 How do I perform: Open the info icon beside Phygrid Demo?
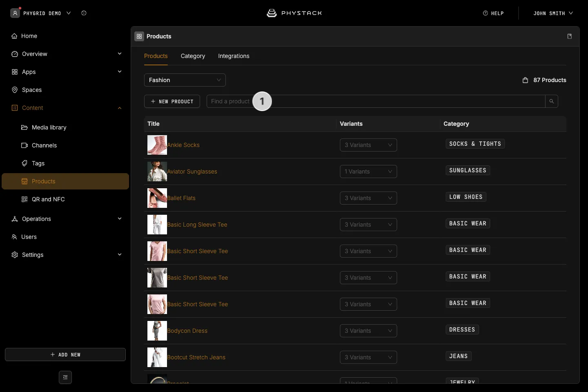click(x=84, y=13)
